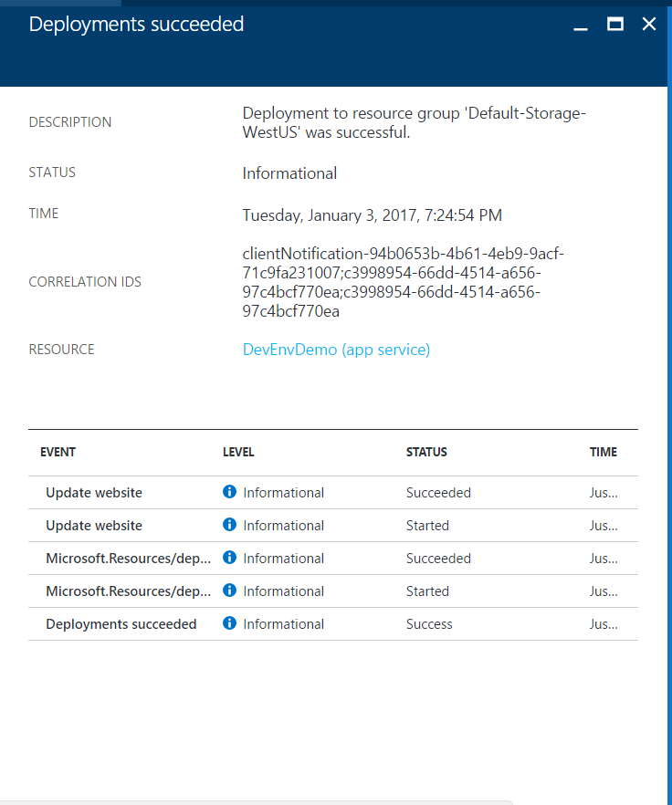Viewport: 672px width, 805px height.
Task: Click info icon on Update website Succeeded row
Action: click(229, 492)
